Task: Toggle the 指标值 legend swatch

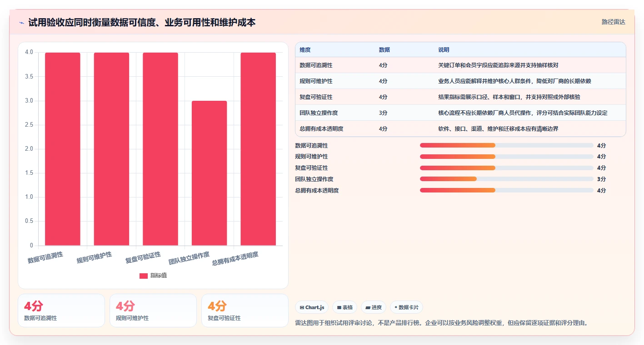Action: (x=144, y=276)
